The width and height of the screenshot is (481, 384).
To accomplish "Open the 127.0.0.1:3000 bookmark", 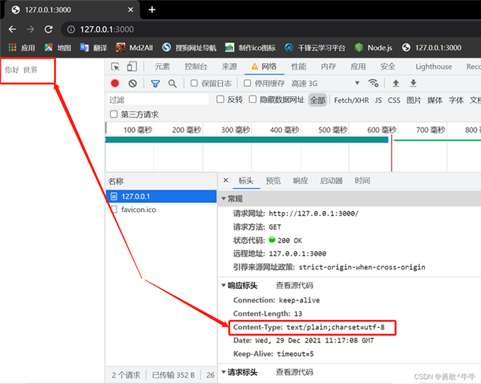I will pyautogui.click(x=432, y=48).
